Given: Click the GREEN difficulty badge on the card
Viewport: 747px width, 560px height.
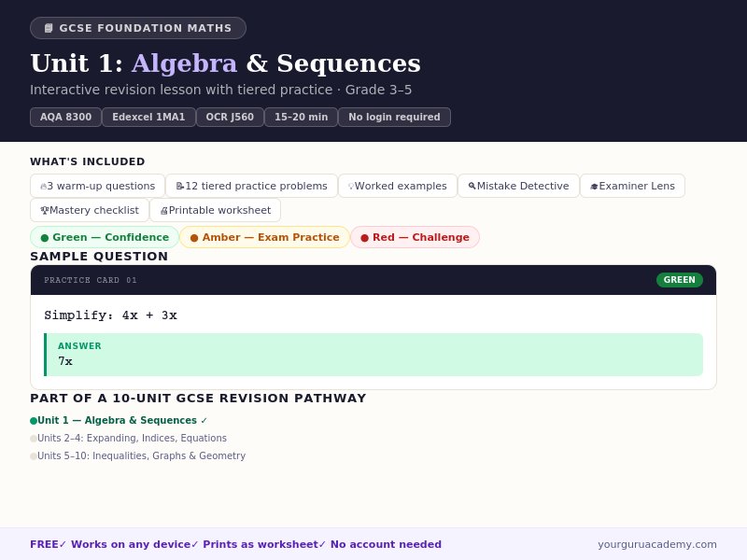Looking at the screenshot, I should [679, 280].
